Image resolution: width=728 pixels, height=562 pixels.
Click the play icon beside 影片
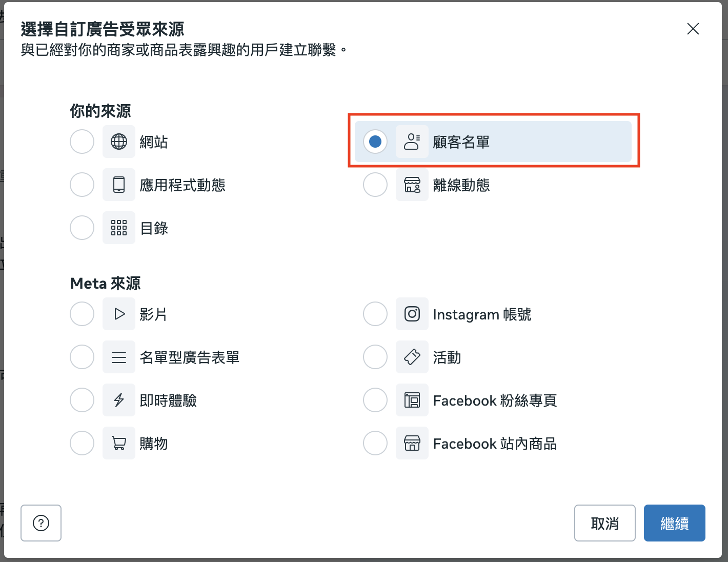click(118, 314)
